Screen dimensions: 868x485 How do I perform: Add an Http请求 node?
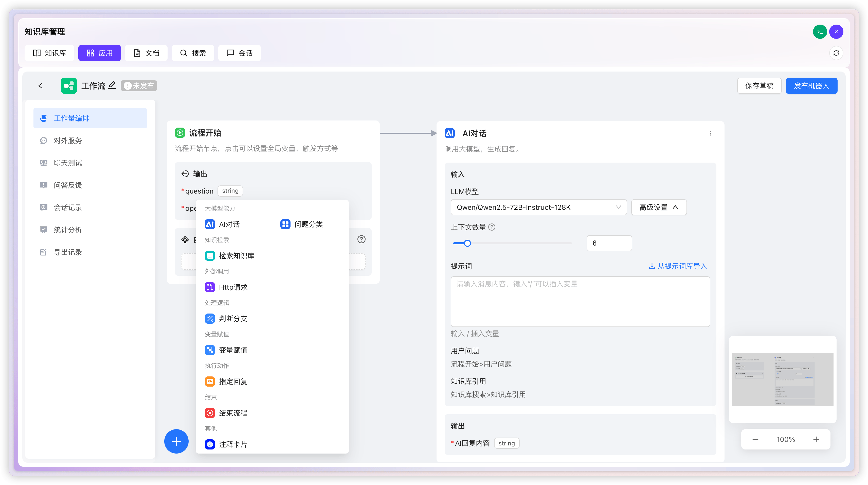pos(226,287)
